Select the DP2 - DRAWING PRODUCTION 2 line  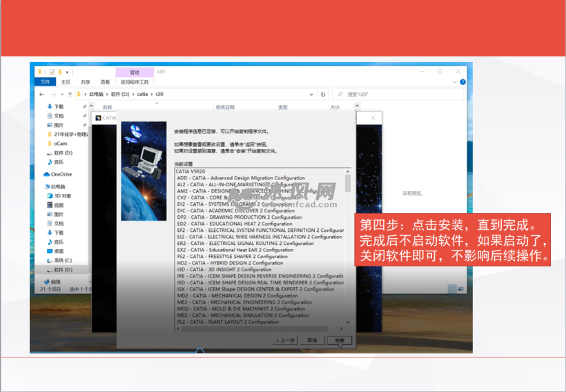click(240, 217)
